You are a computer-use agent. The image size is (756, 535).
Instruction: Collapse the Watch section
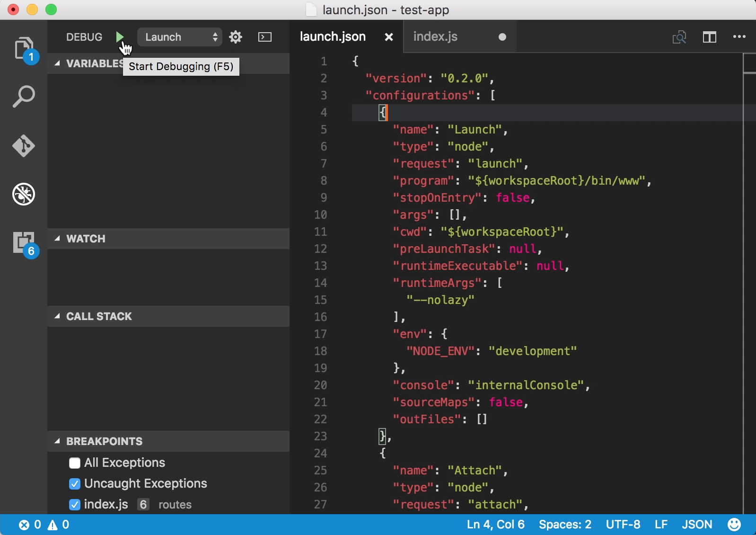click(x=86, y=239)
